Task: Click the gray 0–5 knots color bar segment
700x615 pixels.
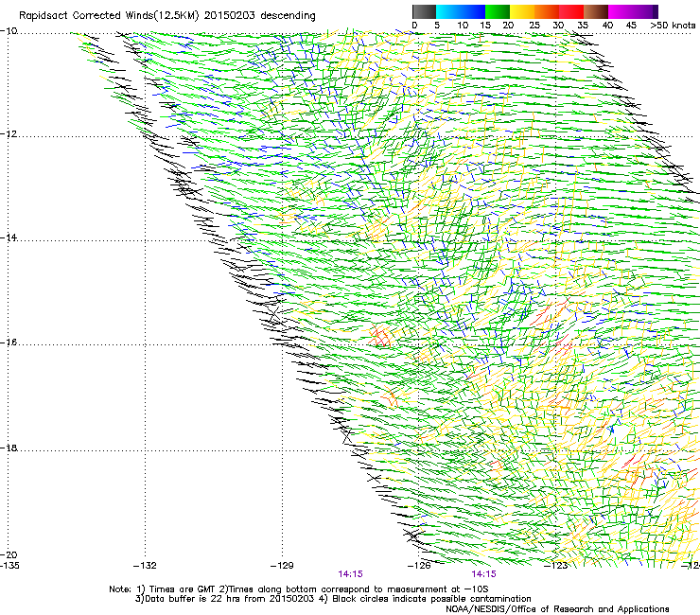Action: click(424, 11)
